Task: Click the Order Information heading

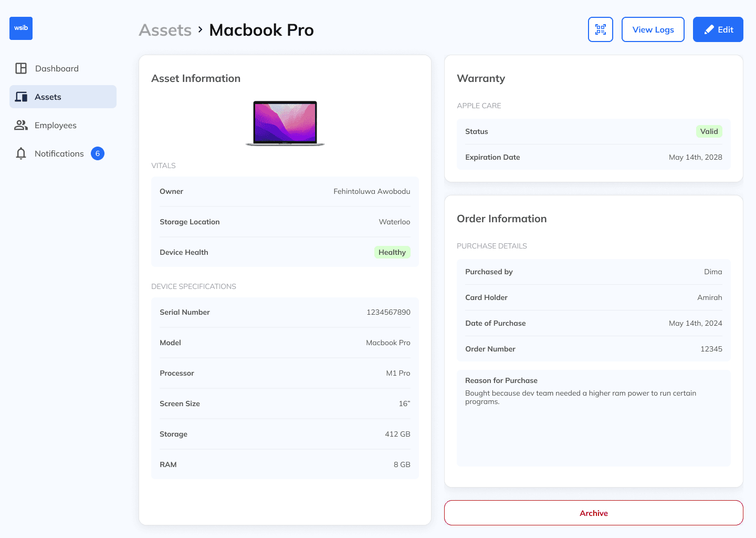Action: (x=502, y=219)
